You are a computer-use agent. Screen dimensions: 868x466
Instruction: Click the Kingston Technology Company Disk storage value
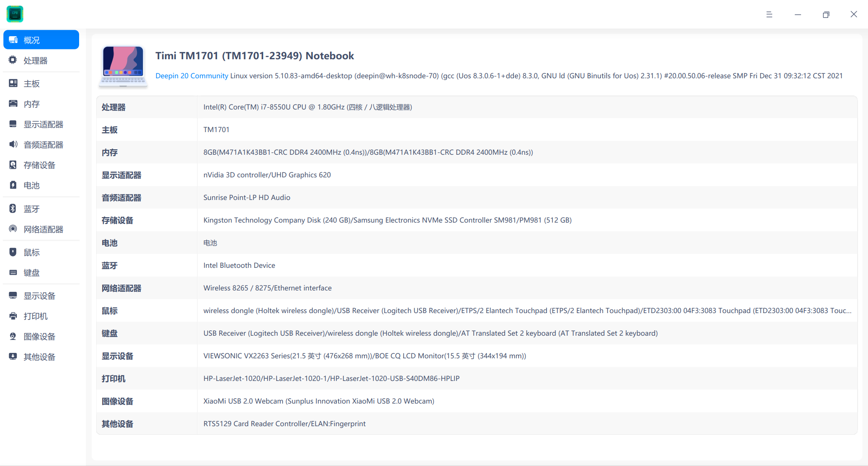(x=387, y=220)
